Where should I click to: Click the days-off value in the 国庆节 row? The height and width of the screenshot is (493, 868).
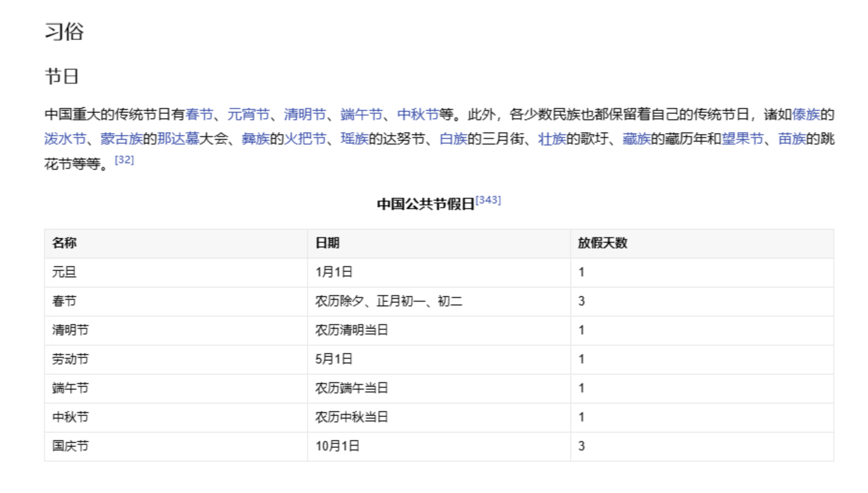click(702, 446)
